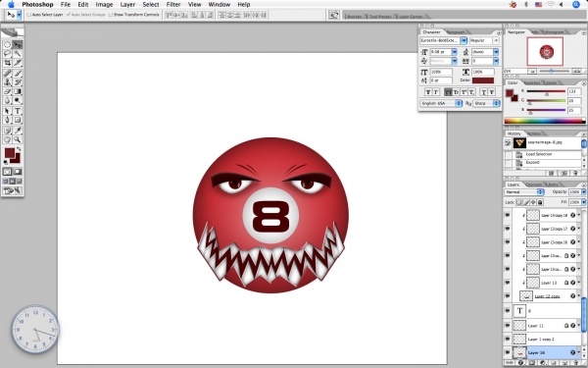Open the font style Regular dropdown
This screenshot has width=588, height=368.
(496, 40)
